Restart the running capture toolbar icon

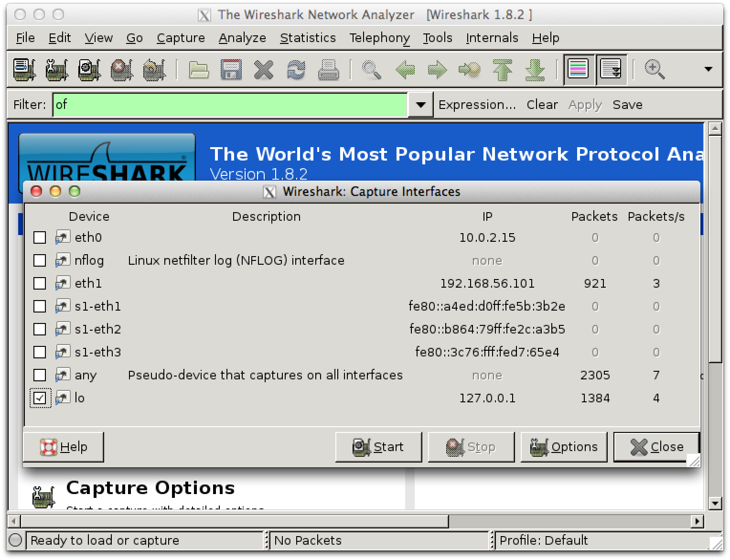(154, 70)
